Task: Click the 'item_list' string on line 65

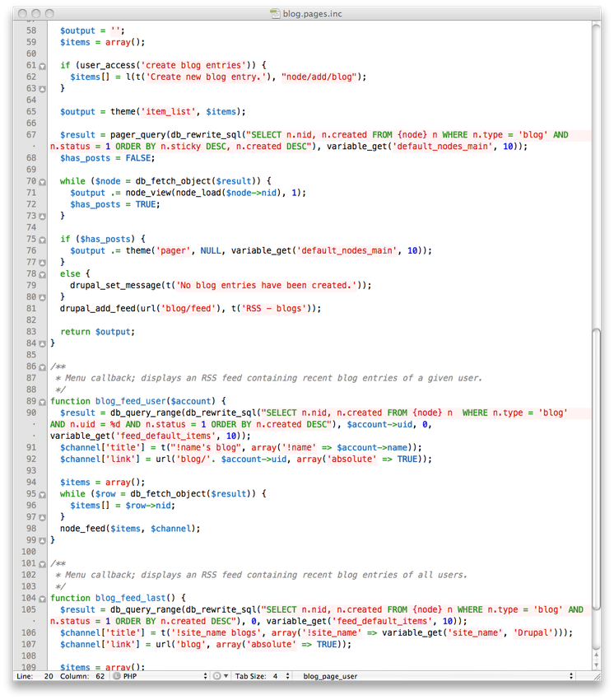Action: [x=168, y=112]
